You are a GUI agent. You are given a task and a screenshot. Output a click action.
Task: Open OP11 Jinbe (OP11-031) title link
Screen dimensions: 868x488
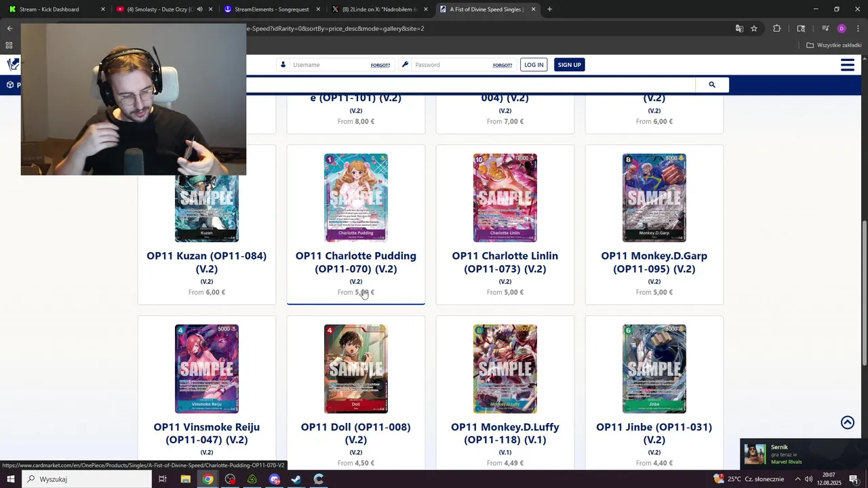pyautogui.click(x=654, y=433)
